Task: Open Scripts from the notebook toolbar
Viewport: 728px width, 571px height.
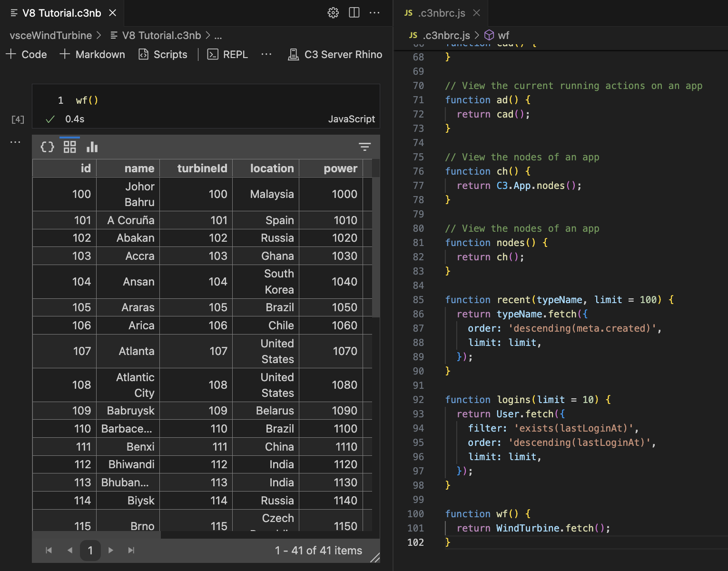Action: tap(163, 54)
